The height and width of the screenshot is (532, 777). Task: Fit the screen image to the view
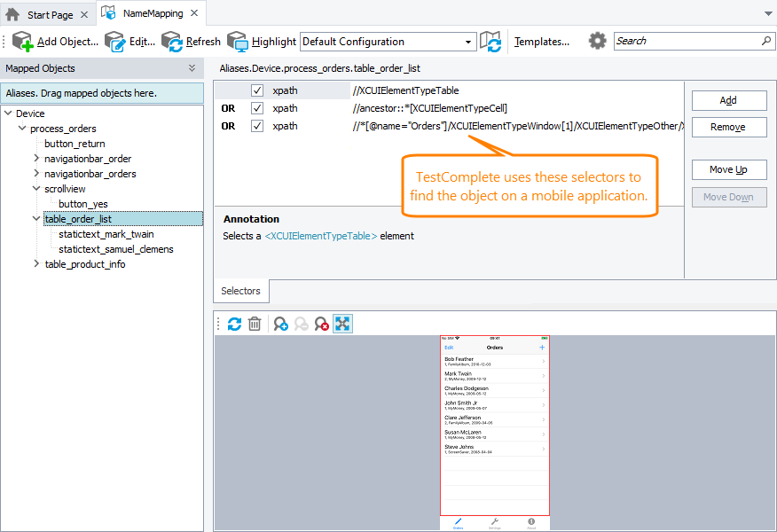[342, 323]
